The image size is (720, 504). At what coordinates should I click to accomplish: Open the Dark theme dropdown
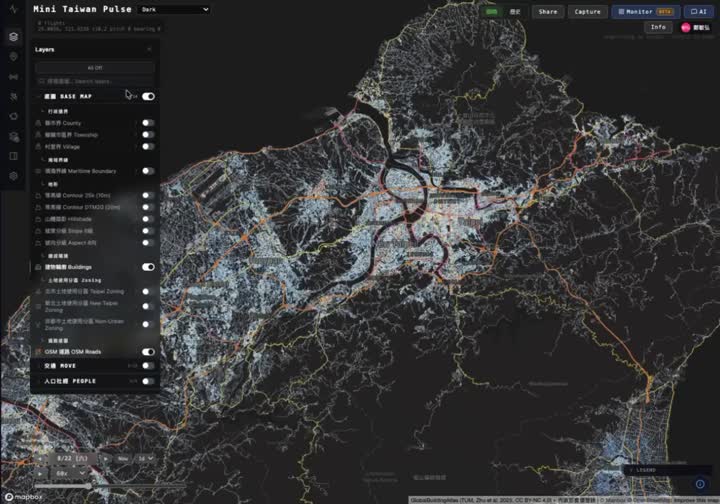point(174,9)
